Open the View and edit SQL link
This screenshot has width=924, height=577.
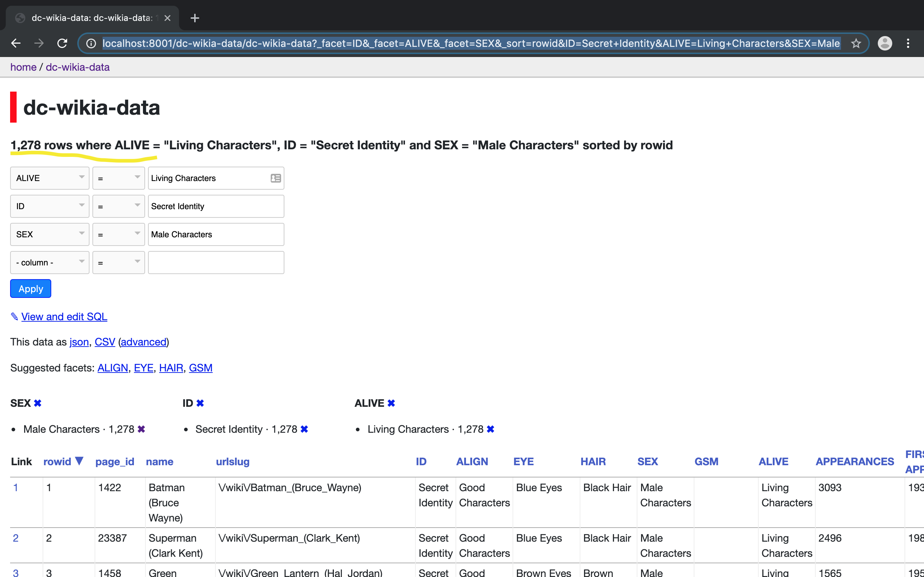point(64,316)
